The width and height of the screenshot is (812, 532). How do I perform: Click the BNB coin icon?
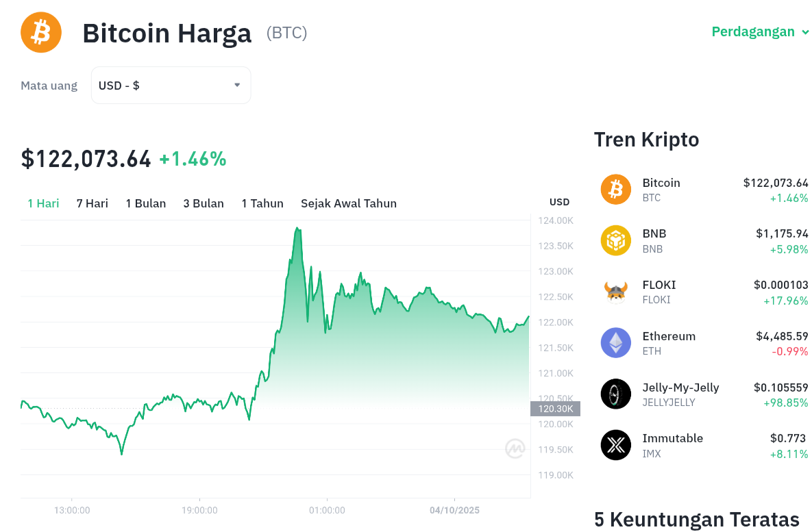click(615, 240)
